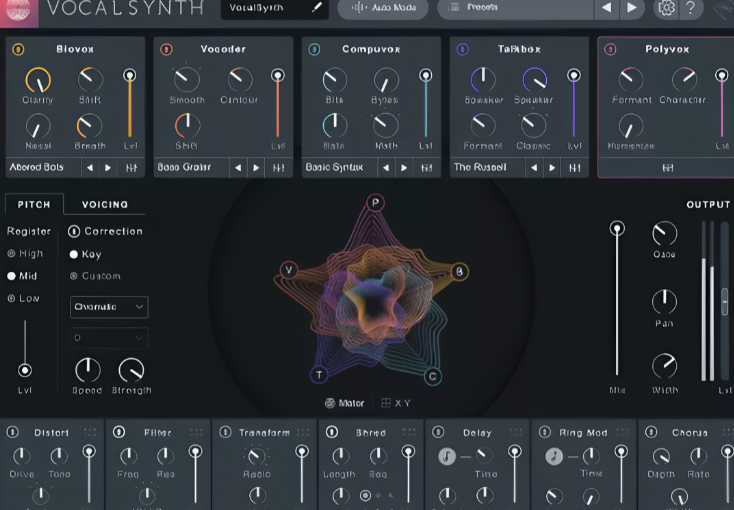
Task: Switch to the Pitch tab
Action: coord(34,204)
